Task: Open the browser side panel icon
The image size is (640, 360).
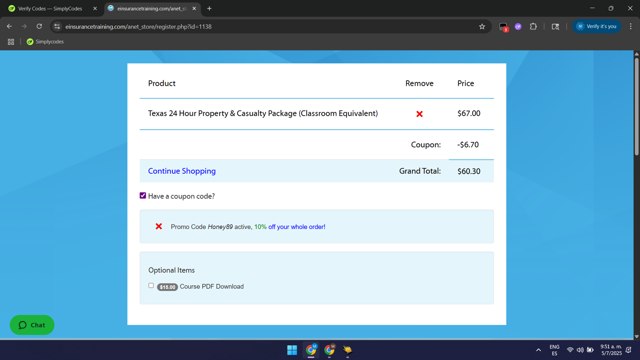Action: pos(556,27)
